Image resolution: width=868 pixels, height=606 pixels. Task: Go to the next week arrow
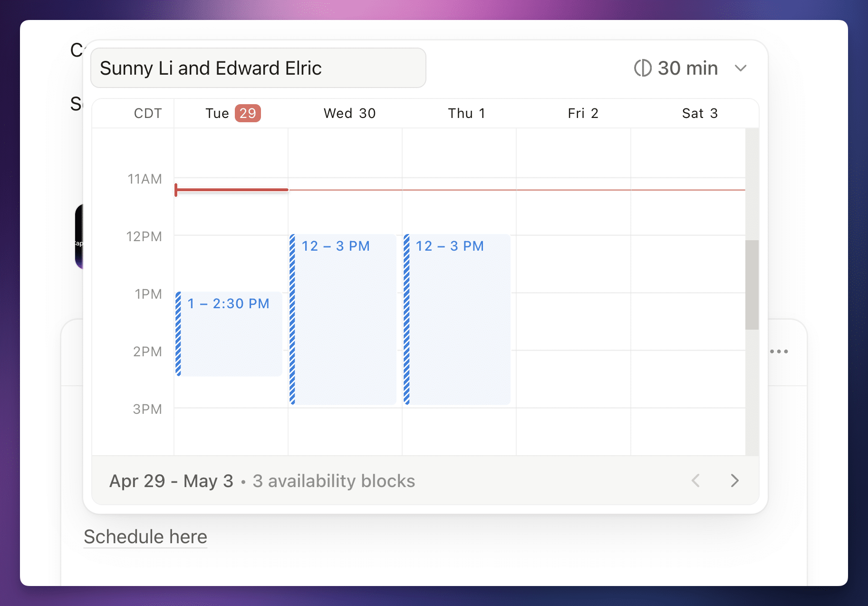(x=735, y=480)
